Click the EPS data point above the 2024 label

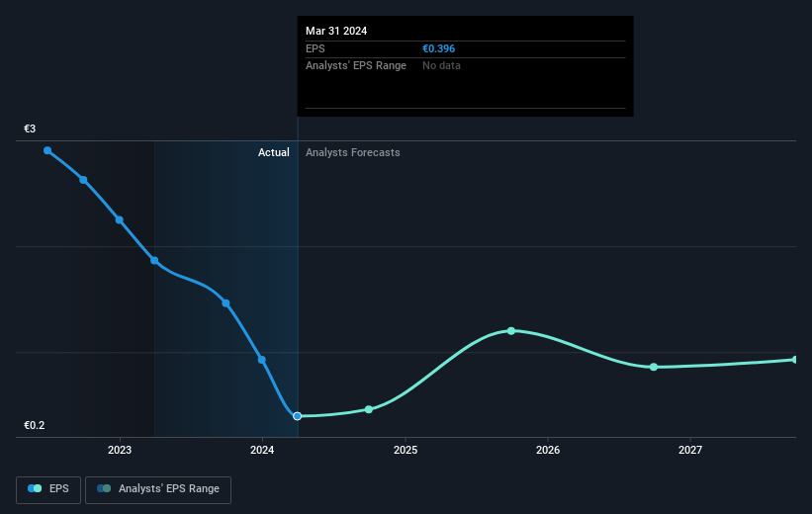[262, 360]
